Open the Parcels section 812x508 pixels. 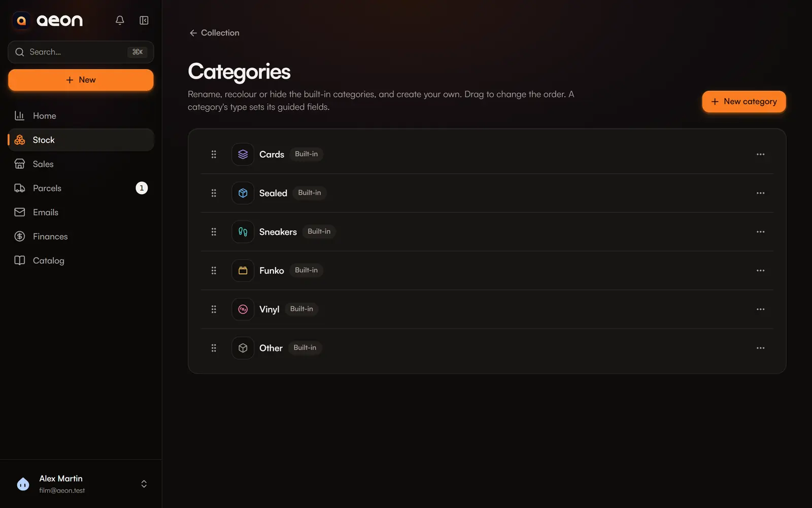coord(81,188)
